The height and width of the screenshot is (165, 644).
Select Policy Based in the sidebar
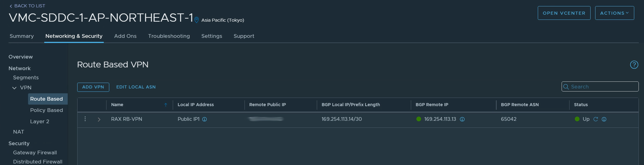46,110
